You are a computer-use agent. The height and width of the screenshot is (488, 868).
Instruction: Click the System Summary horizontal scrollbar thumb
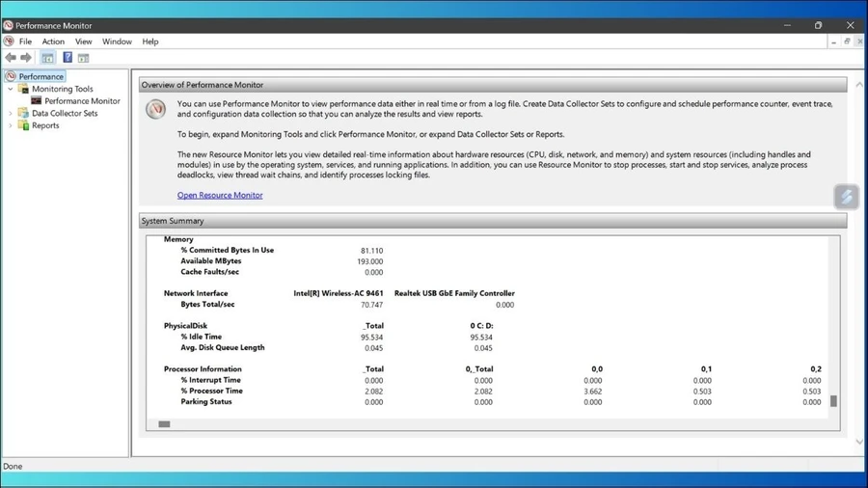pyautogui.click(x=164, y=423)
